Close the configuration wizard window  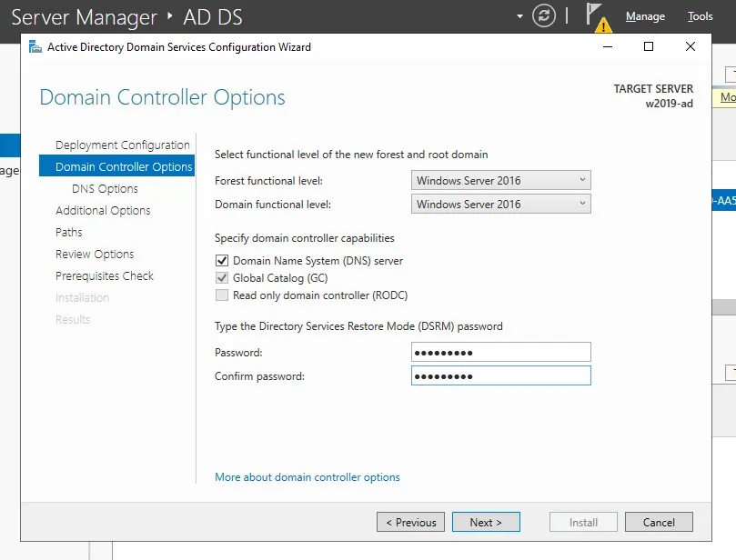point(691,47)
